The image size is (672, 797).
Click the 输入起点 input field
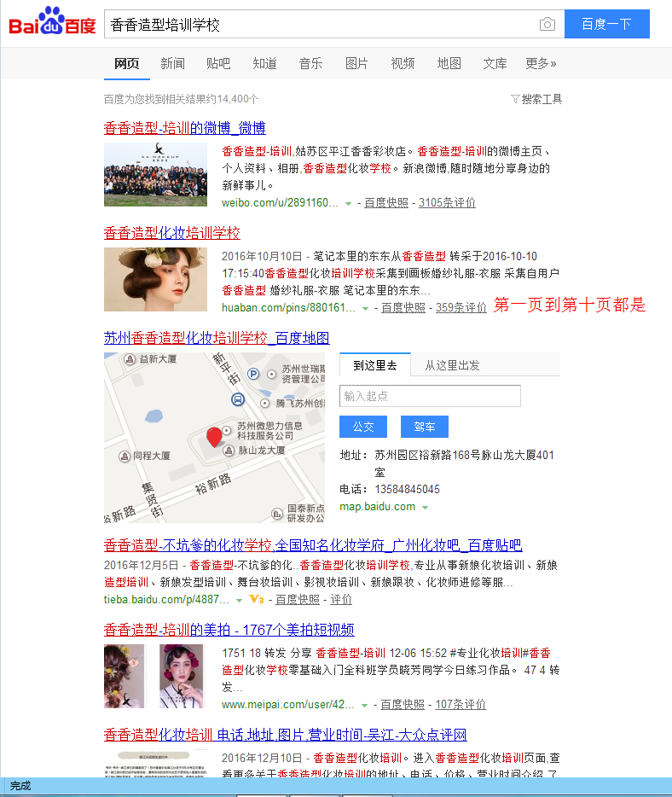click(x=430, y=396)
